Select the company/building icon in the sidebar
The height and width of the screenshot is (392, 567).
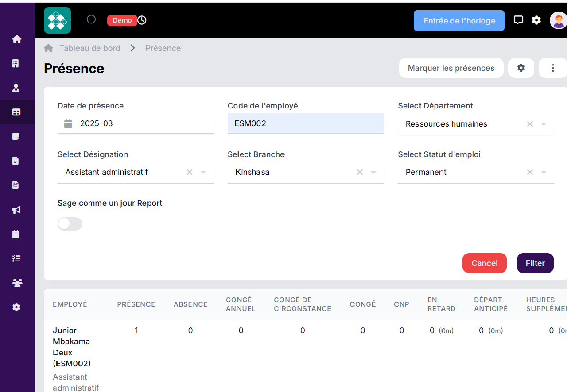17,63
